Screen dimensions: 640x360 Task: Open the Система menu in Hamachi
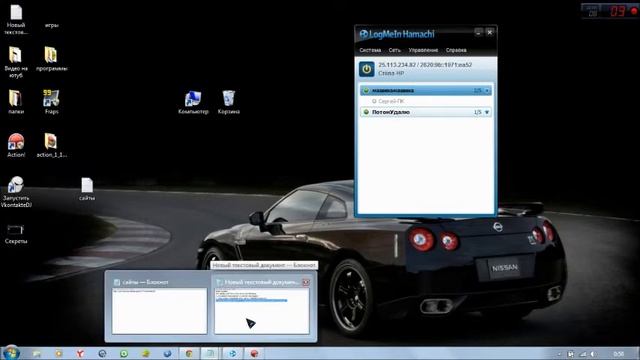pyautogui.click(x=370, y=50)
